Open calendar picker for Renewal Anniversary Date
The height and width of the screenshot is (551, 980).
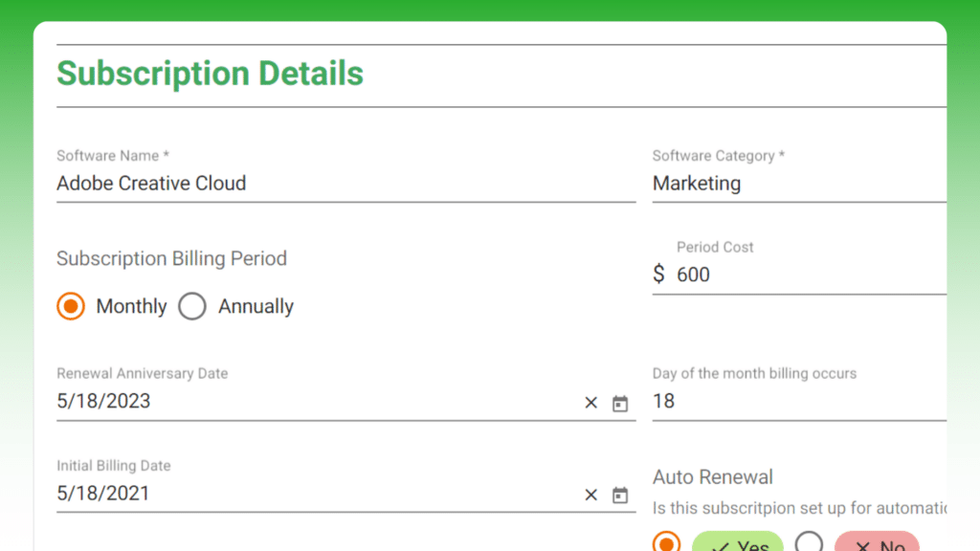(620, 404)
